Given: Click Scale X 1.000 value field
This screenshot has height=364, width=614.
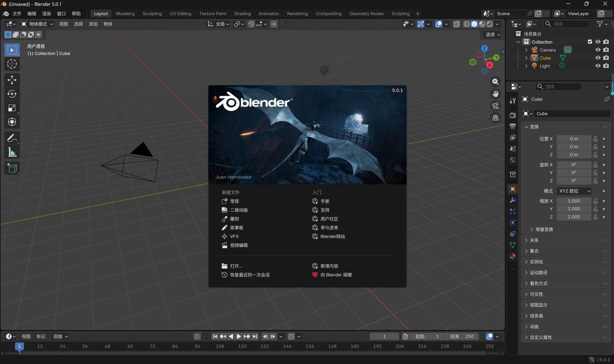Looking at the screenshot, I should click(x=574, y=201).
